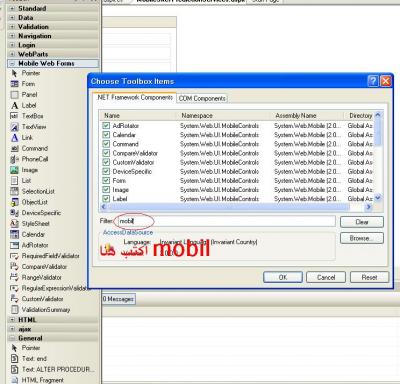Screen dimensions: 400x384
Task: Open the .NET Framework Components tab
Action: pos(134,98)
